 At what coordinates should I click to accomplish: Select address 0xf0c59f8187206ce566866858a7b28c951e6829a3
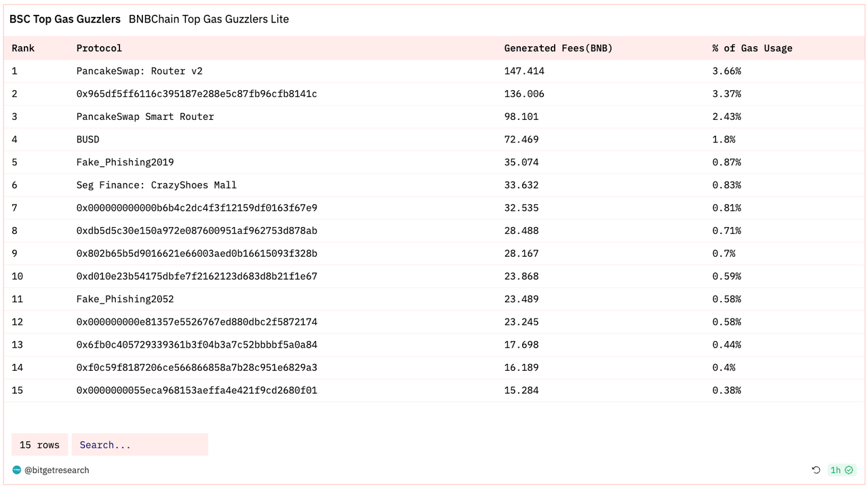(197, 367)
